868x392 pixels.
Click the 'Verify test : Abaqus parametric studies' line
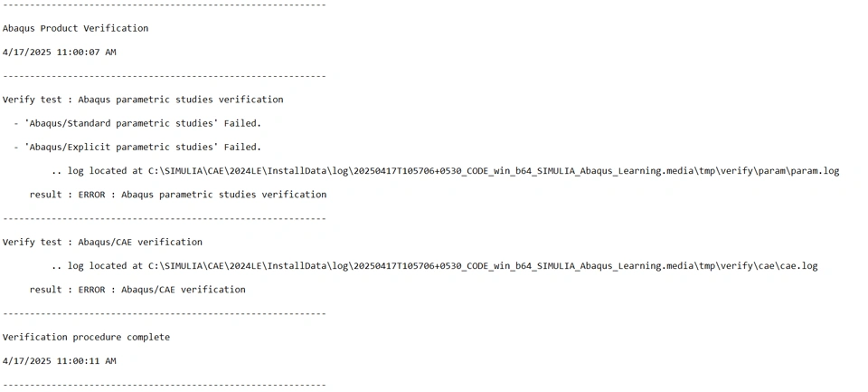point(143,100)
